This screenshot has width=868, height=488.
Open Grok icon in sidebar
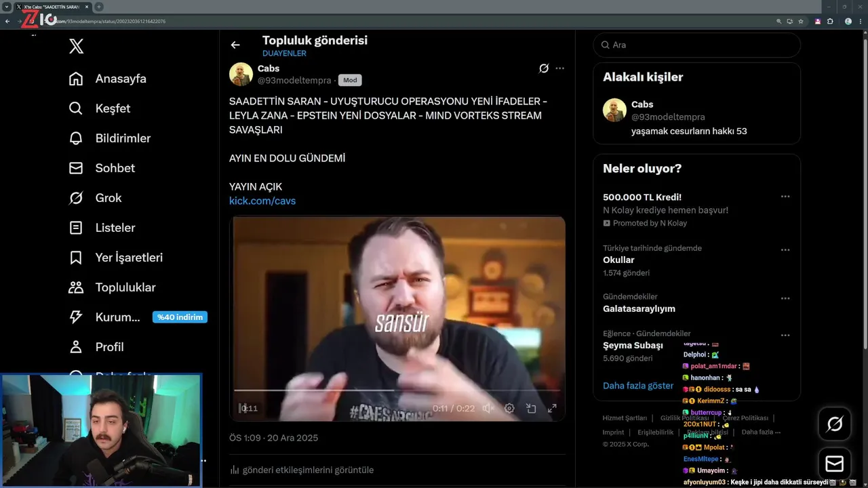coord(76,198)
